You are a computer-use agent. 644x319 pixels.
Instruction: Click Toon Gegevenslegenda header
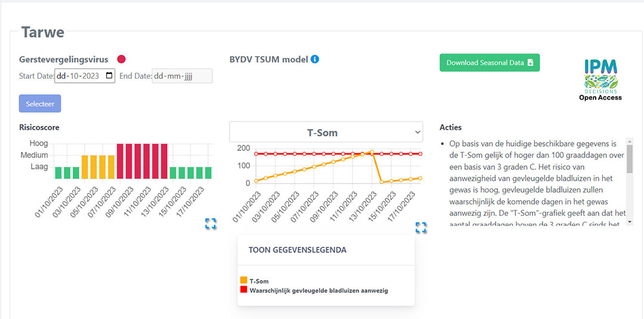298,250
